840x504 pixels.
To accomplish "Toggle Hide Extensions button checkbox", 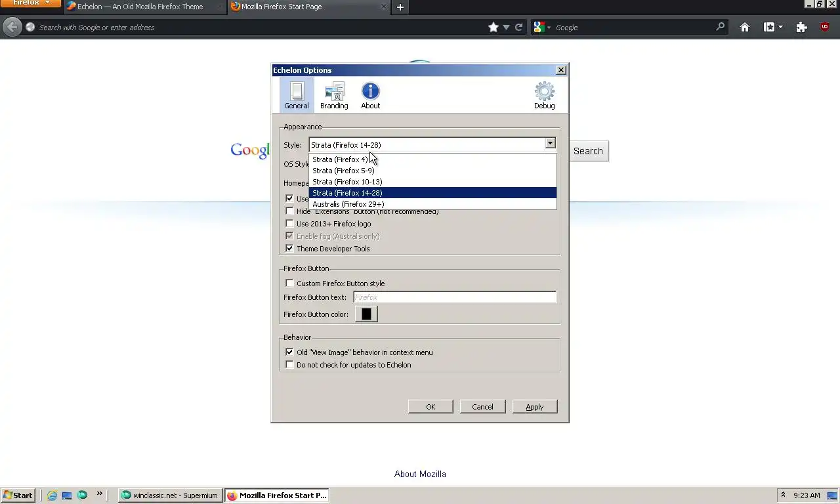I will point(289,211).
